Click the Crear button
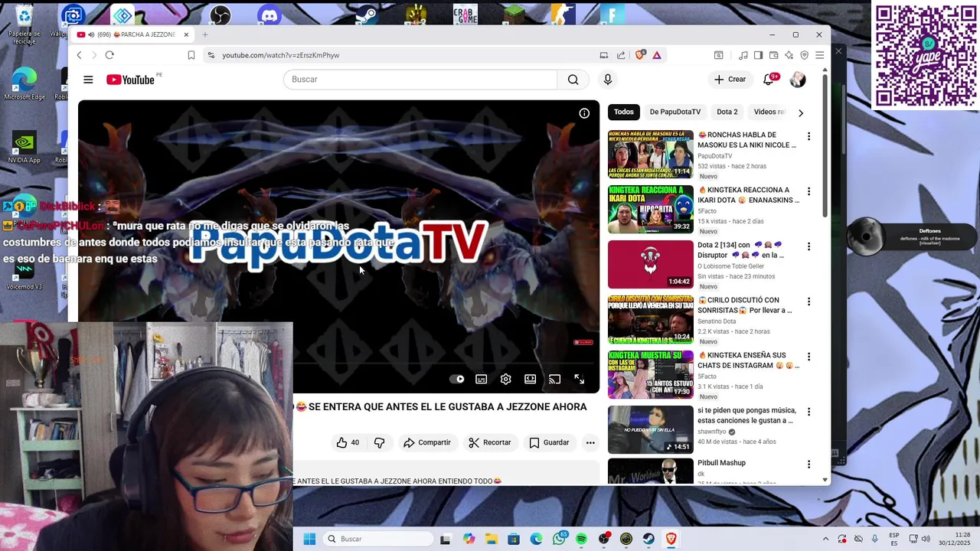This screenshot has height=551, width=980. (x=730, y=80)
